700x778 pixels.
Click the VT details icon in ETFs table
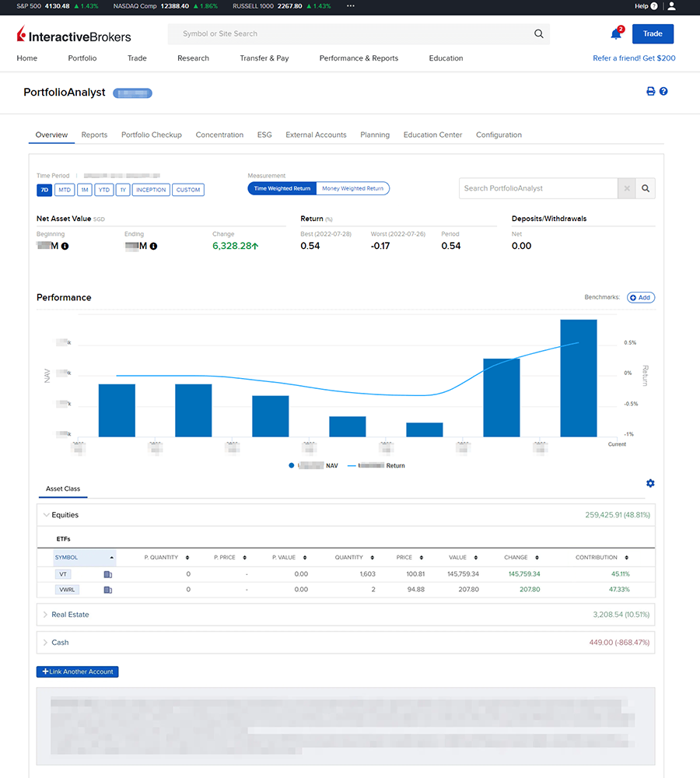pos(108,574)
